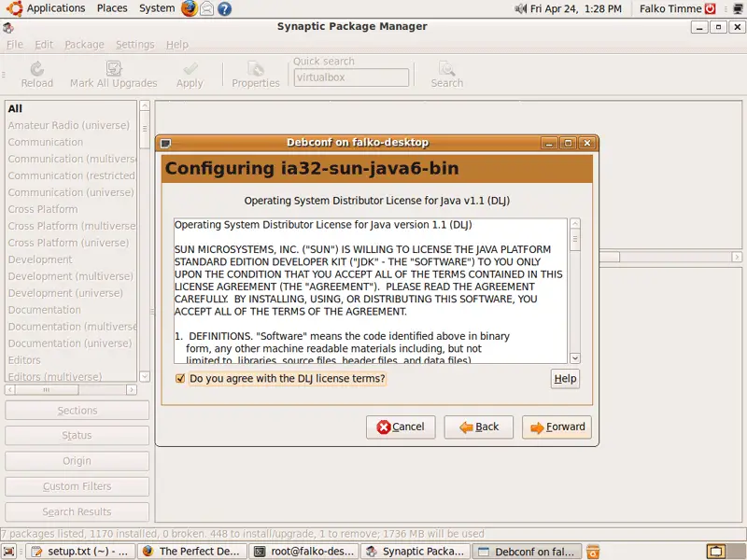Switch to The Perfect De... Firefox taskbar window
This screenshot has width=747, height=560.
coord(192,552)
